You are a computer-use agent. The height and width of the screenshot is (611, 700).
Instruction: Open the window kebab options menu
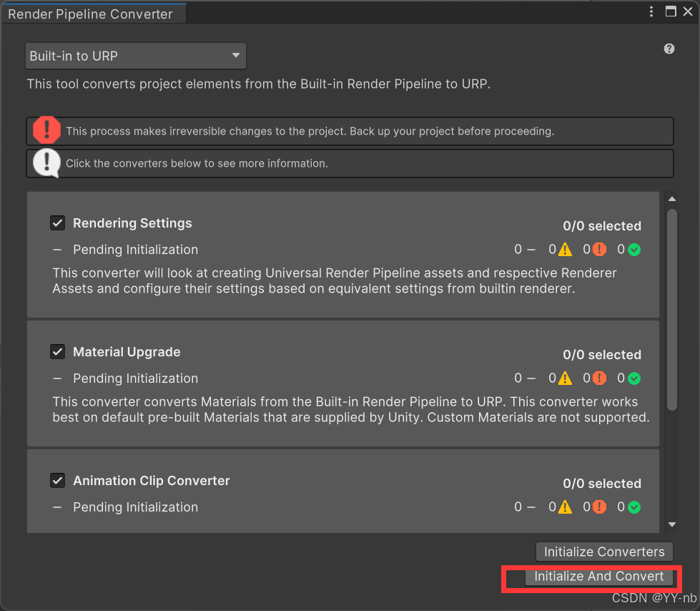click(x=651, y=11)
